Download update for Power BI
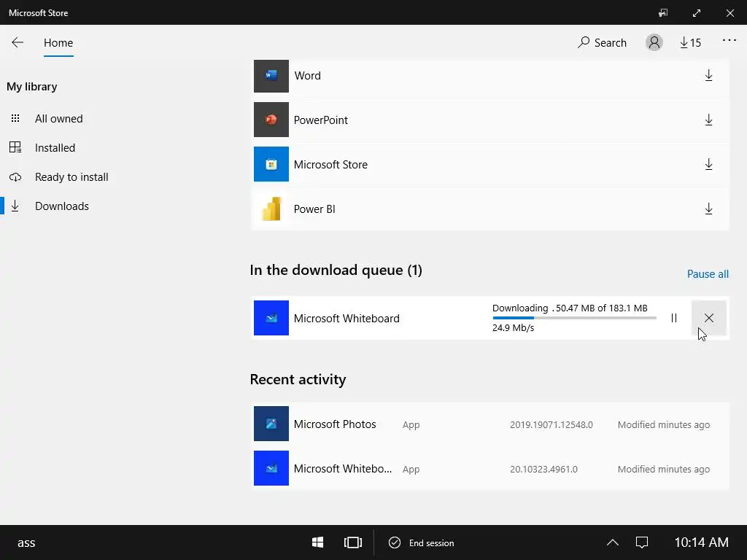 click(x=708, y=209)
